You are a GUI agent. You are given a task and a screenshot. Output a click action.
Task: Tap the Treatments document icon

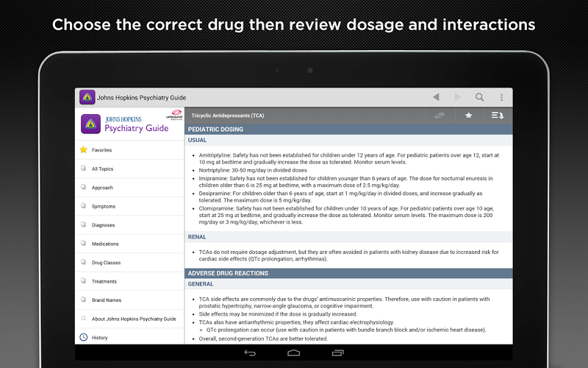[84, 281]
